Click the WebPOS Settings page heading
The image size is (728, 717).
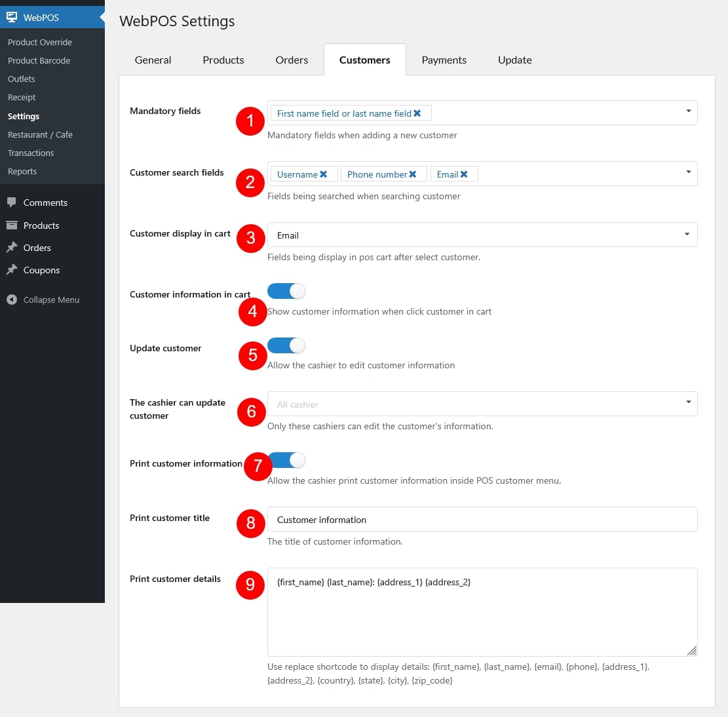pos(177,22)
